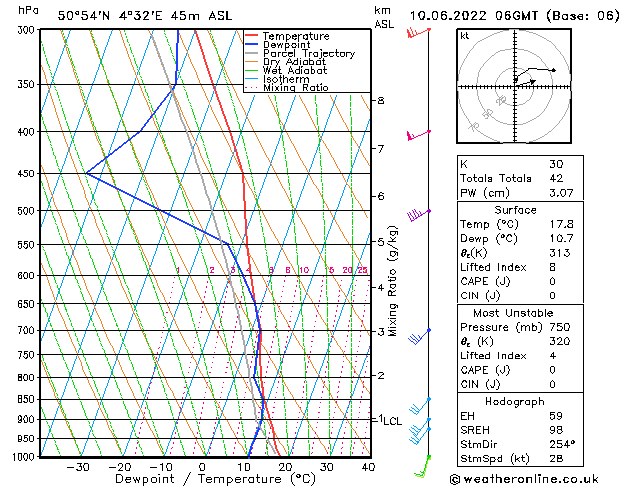Click the hodograph plot

click(514, 86)
